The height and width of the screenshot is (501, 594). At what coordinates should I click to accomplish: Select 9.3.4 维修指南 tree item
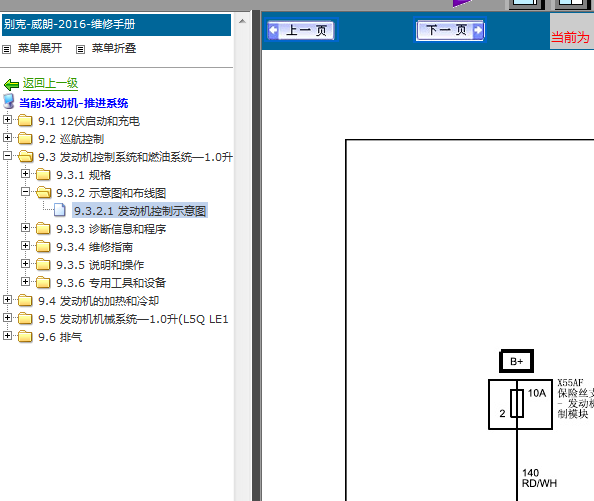[x=95, y=247]
